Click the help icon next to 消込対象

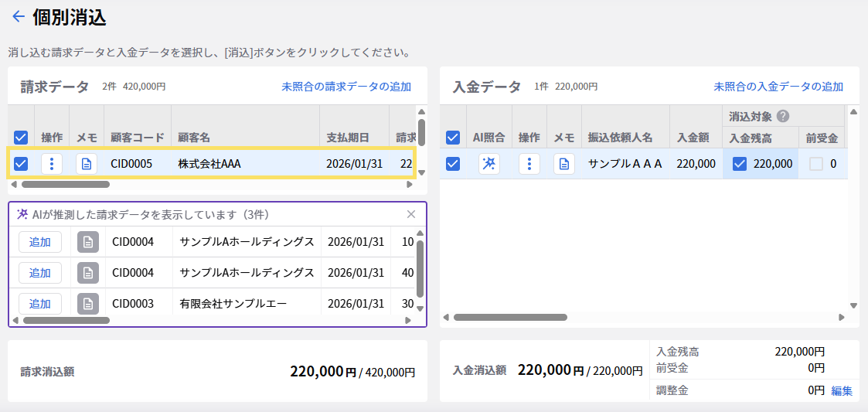pos(783,116)
